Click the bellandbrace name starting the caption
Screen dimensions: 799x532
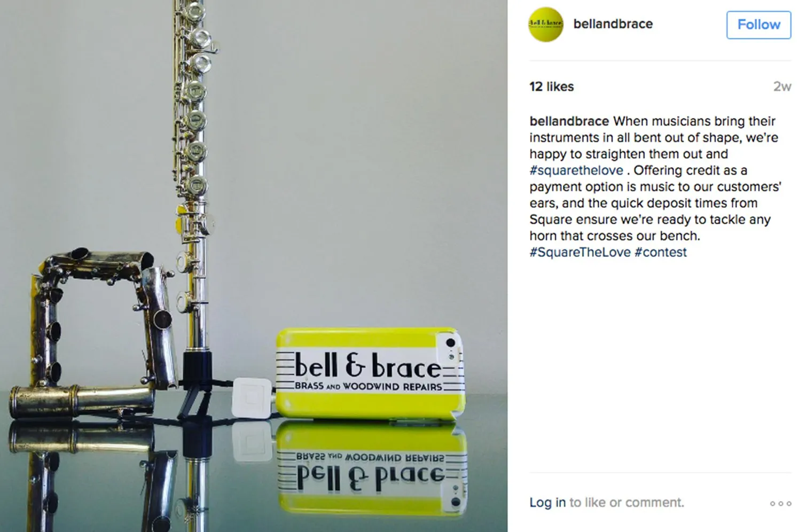coord(569,121)
